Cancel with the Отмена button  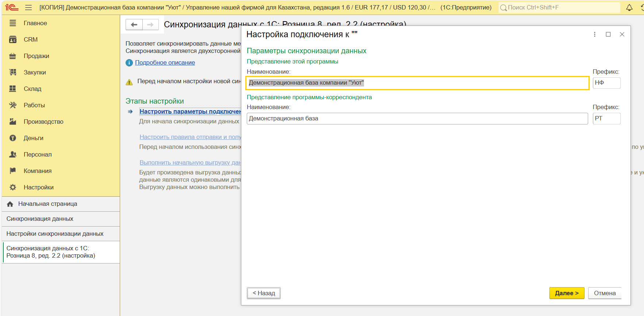604,293
